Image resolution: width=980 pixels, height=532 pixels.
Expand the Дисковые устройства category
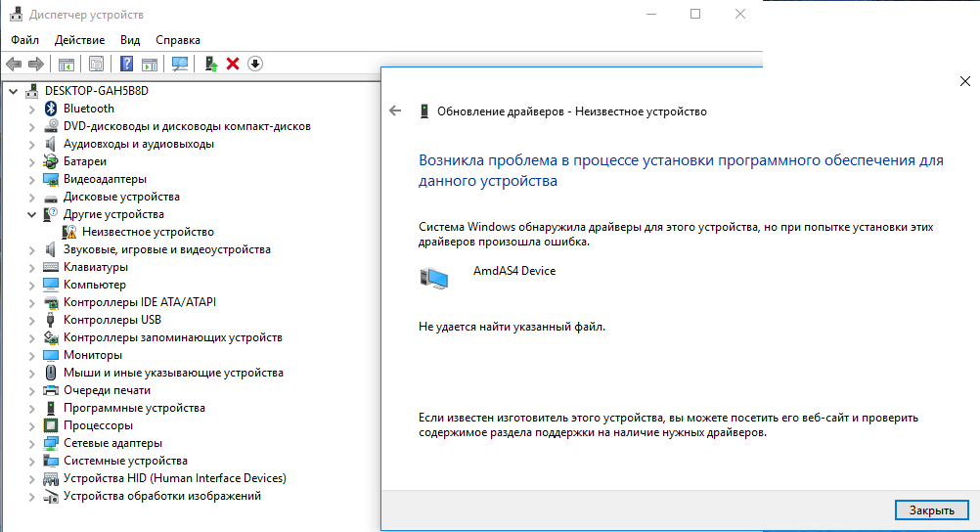32,197
